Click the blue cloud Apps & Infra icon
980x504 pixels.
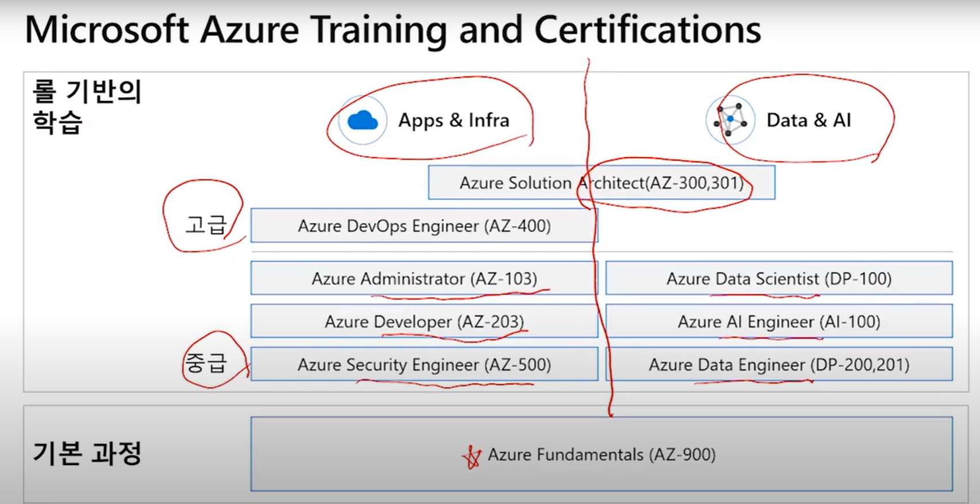tap(363, 120)
